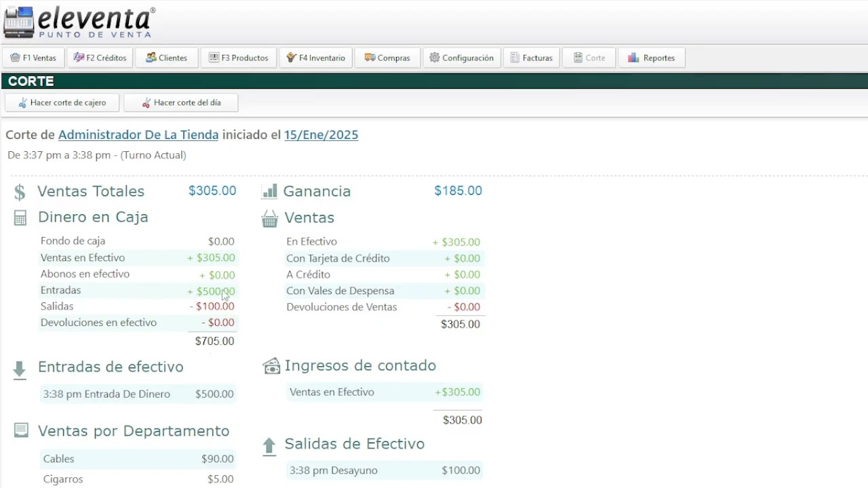Image resolution: width=868 pixels, height=488 pixels.
Task: Click the $705.00 cash total
Action: point(214,341)
